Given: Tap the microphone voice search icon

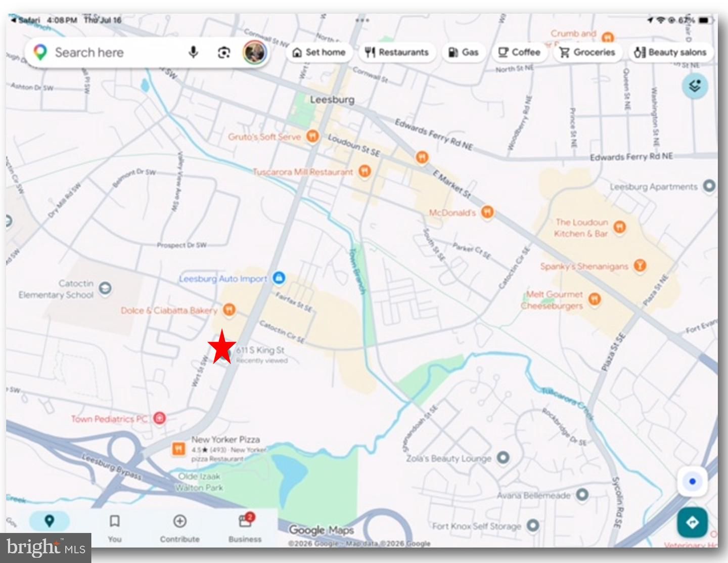Looking at the screenshot, I should [193, 52].
